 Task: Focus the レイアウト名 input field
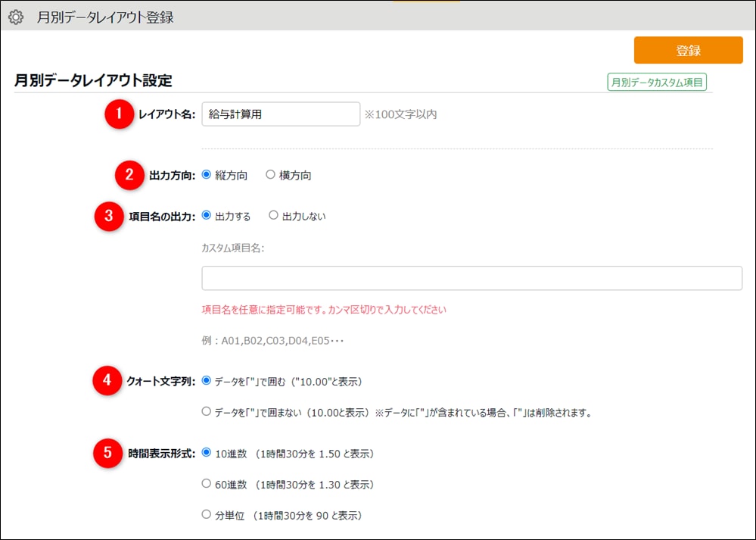pos(281,114)
